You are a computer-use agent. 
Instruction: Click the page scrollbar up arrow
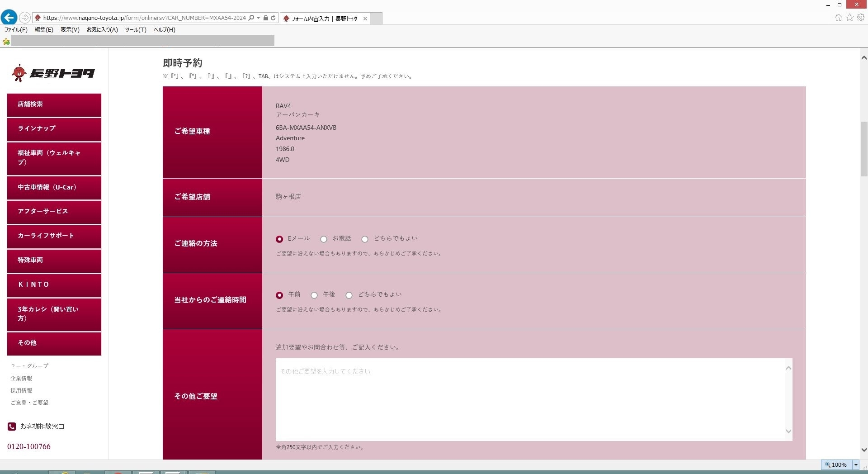[x=864, y=57]
